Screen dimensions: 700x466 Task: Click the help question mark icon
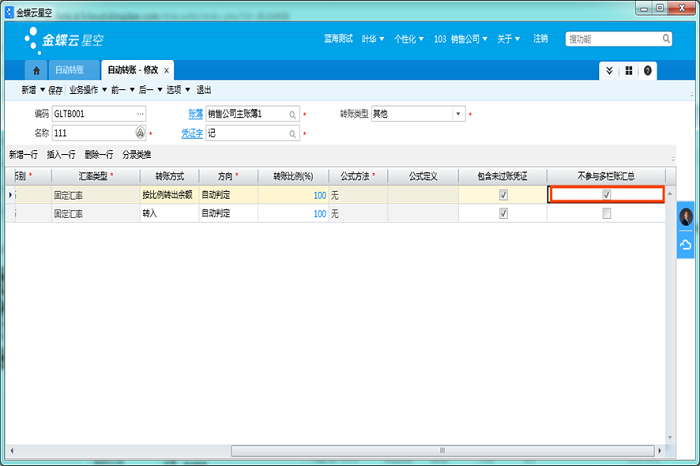648,71
